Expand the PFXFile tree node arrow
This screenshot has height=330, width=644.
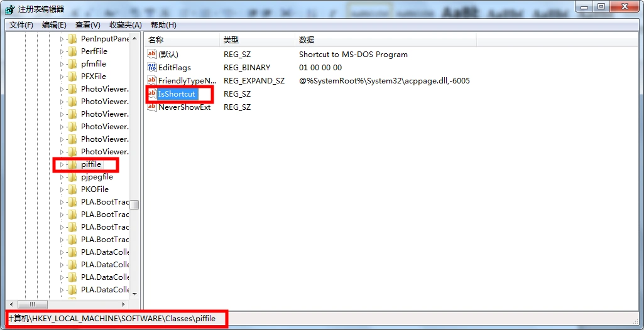tap(62, 77)
